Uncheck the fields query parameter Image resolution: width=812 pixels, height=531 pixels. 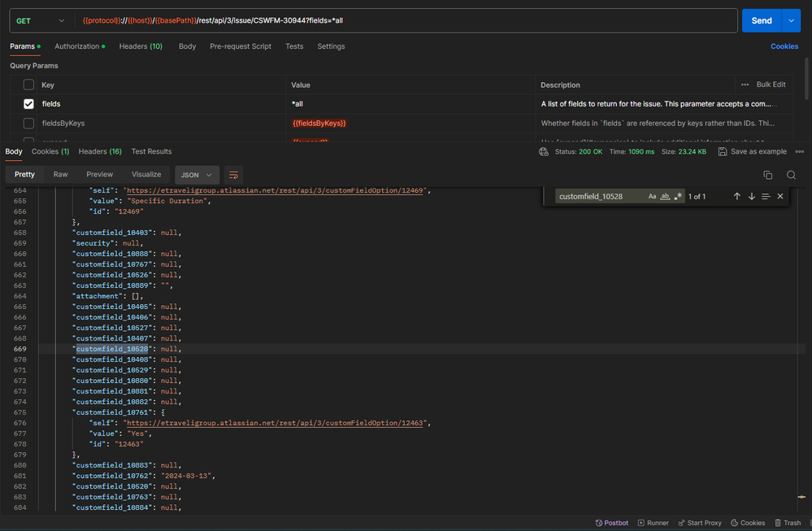tap(28, 103)
